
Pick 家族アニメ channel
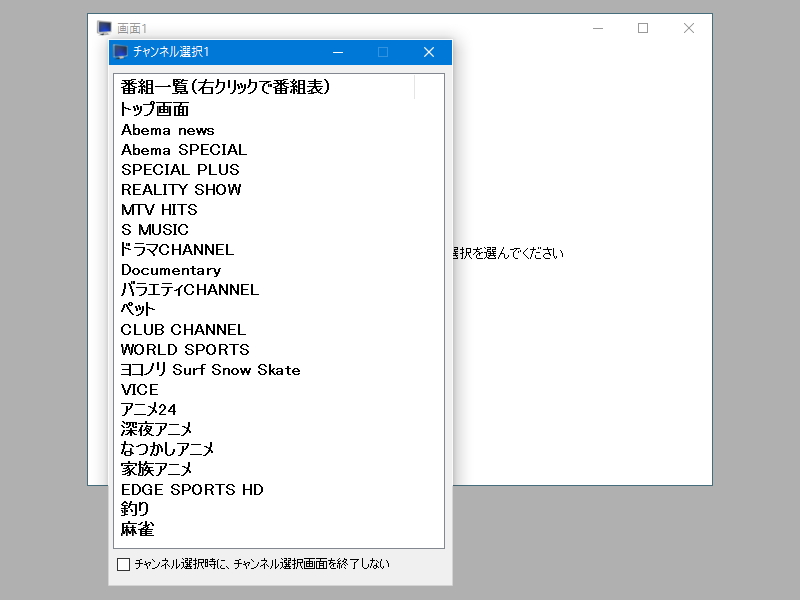pos(156,469)
